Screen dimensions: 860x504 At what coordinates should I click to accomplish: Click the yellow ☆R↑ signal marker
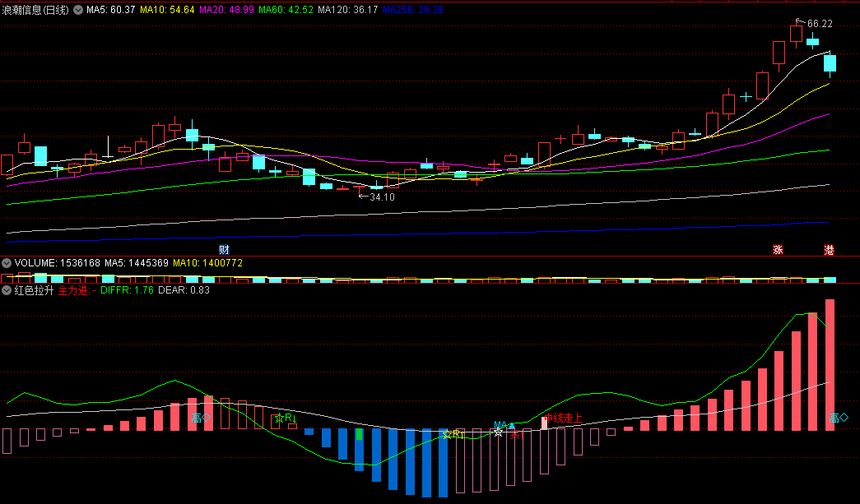[453, 434]
